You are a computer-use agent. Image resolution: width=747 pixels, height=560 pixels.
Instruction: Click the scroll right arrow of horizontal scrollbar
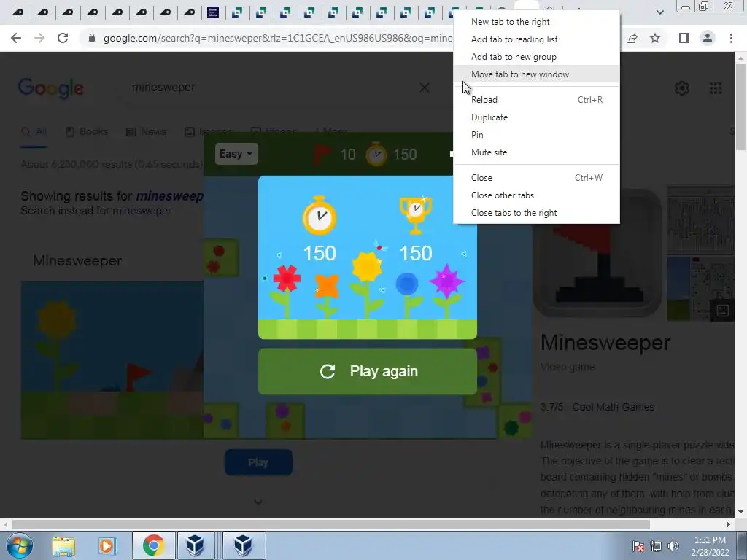pyautogui.click(x=729, y=525)
